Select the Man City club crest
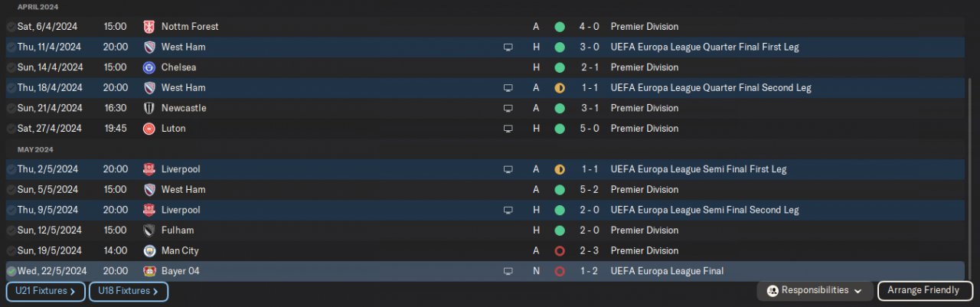The height and width of the screenshot is (307, 980). pos(149,250)
